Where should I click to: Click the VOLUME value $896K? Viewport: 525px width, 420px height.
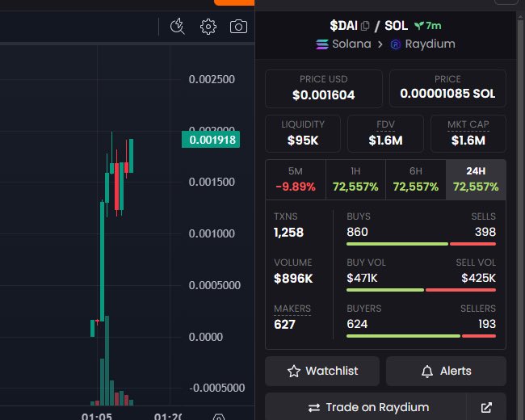[293, 279]
